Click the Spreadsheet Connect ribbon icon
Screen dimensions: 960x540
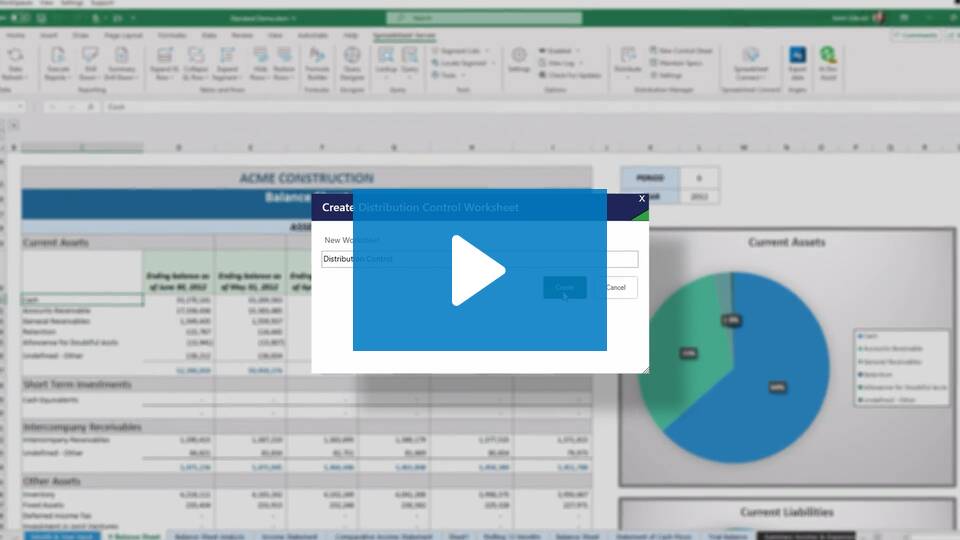(x=751, y=64)
